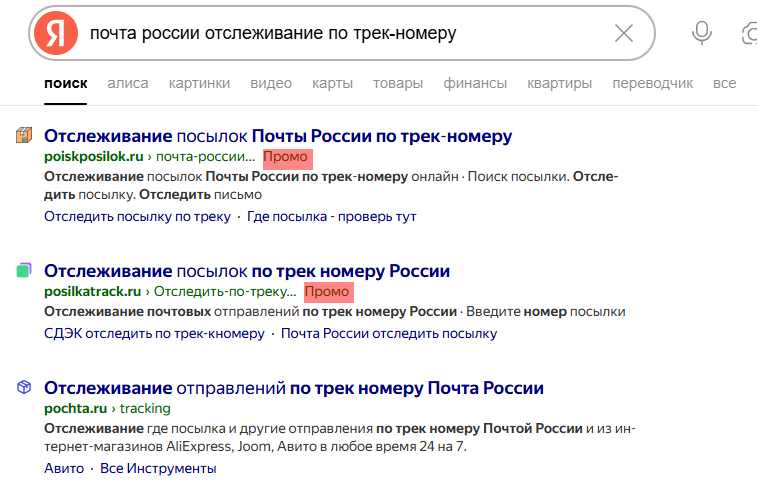
Task: Open the видео tab
Action: click(271, 83)
